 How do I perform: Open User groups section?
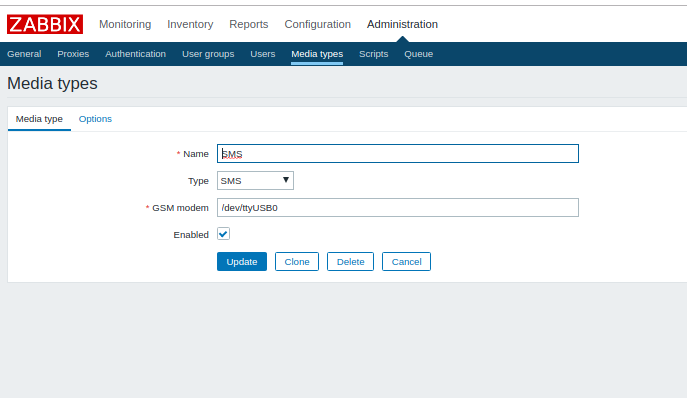(208, 54)
